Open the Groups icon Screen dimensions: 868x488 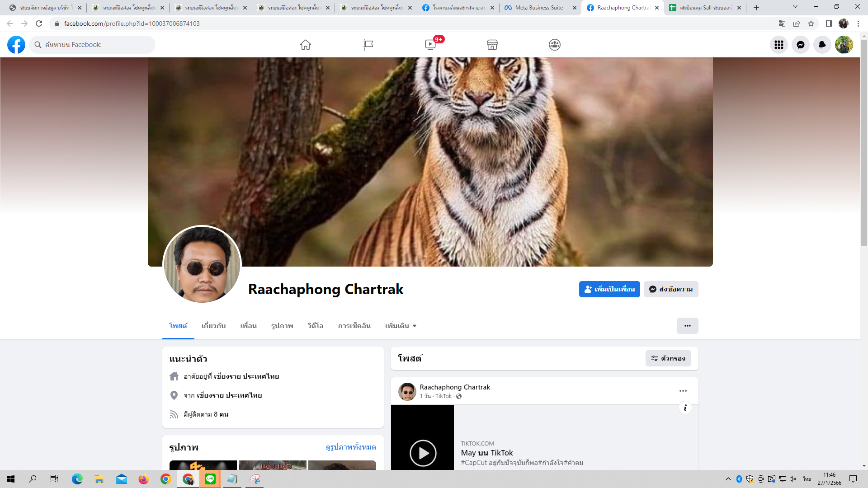[555, 45]
